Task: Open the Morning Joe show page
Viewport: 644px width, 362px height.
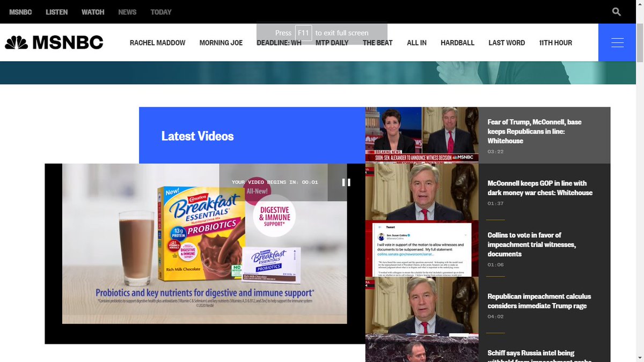Action: pyautogui.click(x=221, y=42)
